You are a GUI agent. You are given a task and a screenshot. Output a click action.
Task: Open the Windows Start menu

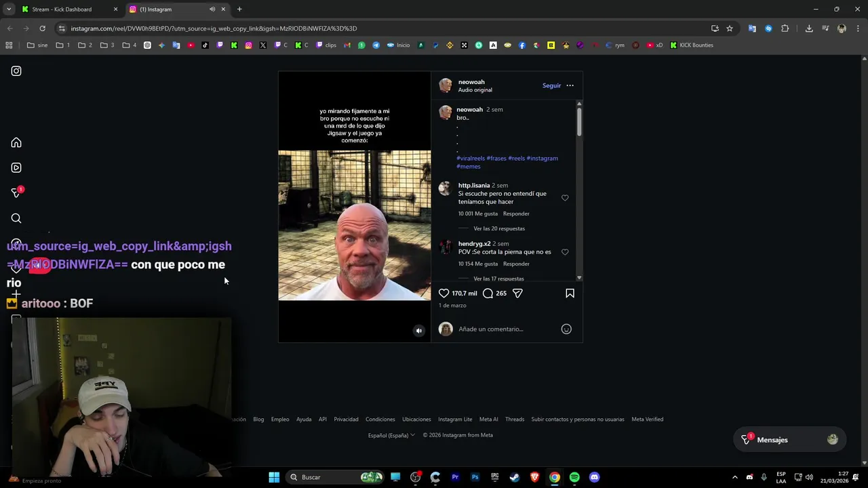[x=274, y=477]
